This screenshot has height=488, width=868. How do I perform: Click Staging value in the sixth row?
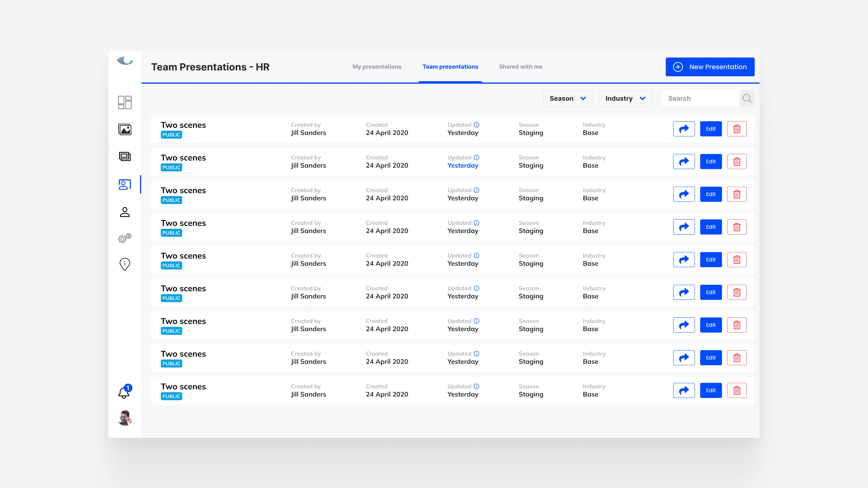(x=531, y=296)
